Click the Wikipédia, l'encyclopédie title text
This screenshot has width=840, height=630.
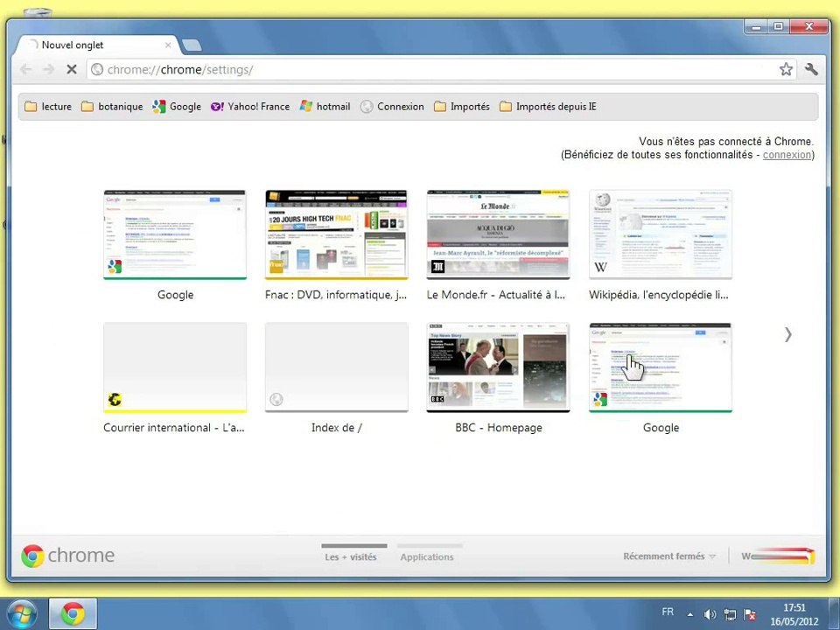(x=659, y=295)
